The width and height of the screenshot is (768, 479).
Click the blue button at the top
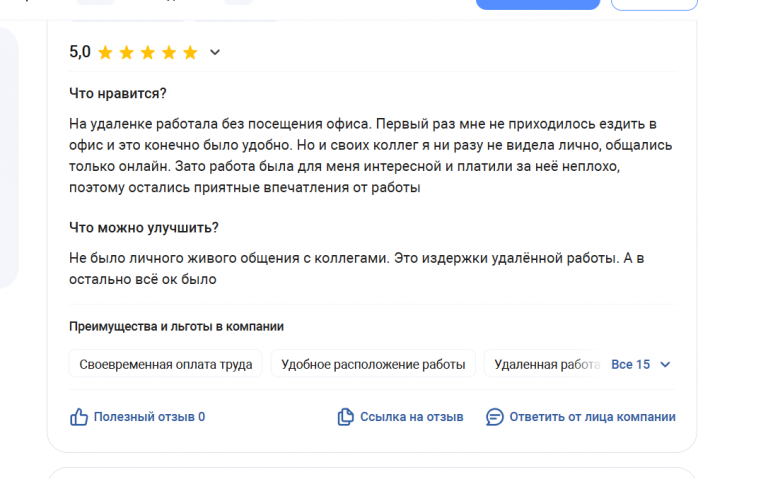coord(538,4)
